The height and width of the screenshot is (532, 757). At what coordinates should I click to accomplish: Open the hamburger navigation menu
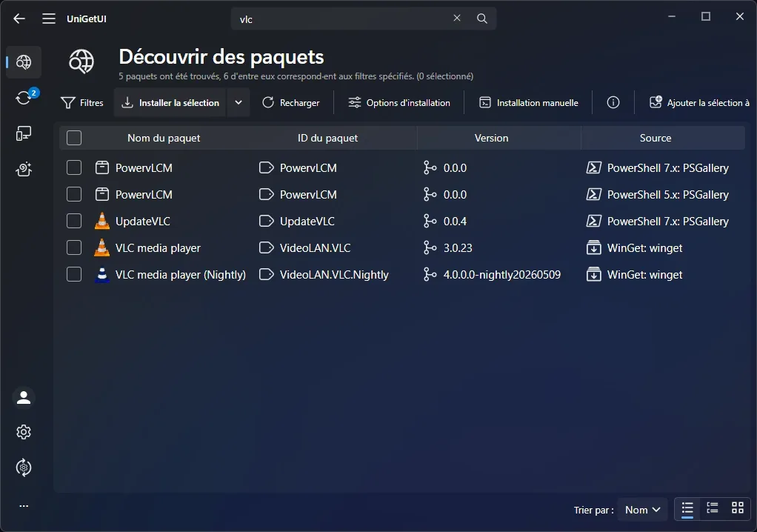(x=49, y=19)
